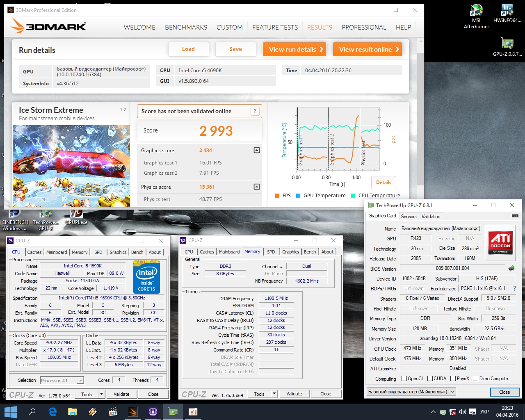Click View run details button

tap(294, 49)
